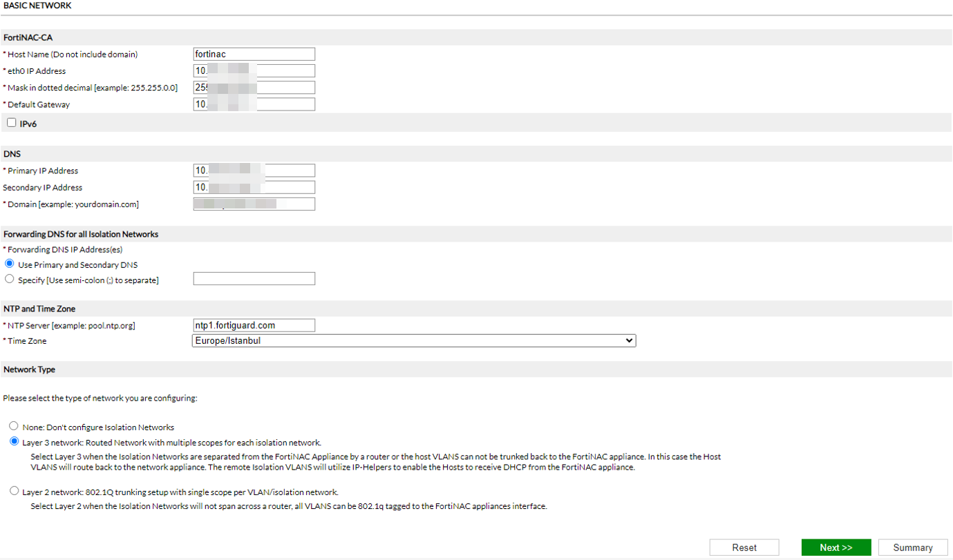This screenshot has width=953, height=560.
Task: Click the DNS Secondary IP Address field
Action: (x=254, y=187)
